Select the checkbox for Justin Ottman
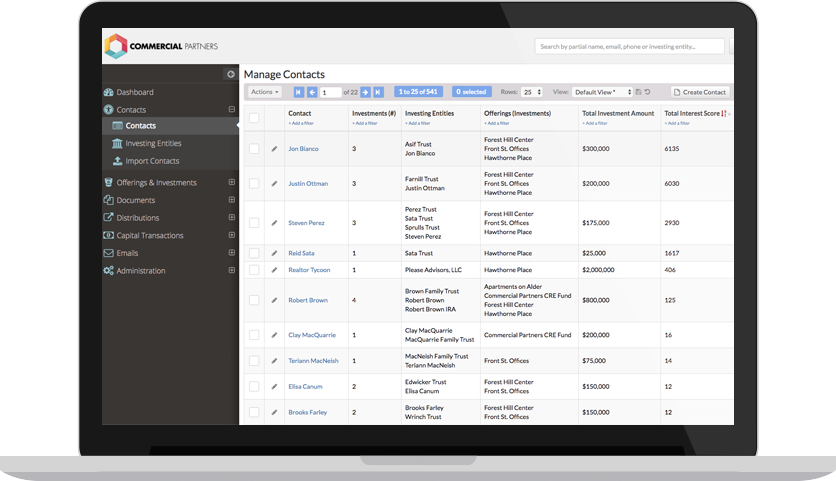The width and height of the screenshot is (836, 481). tap(254, 183)
